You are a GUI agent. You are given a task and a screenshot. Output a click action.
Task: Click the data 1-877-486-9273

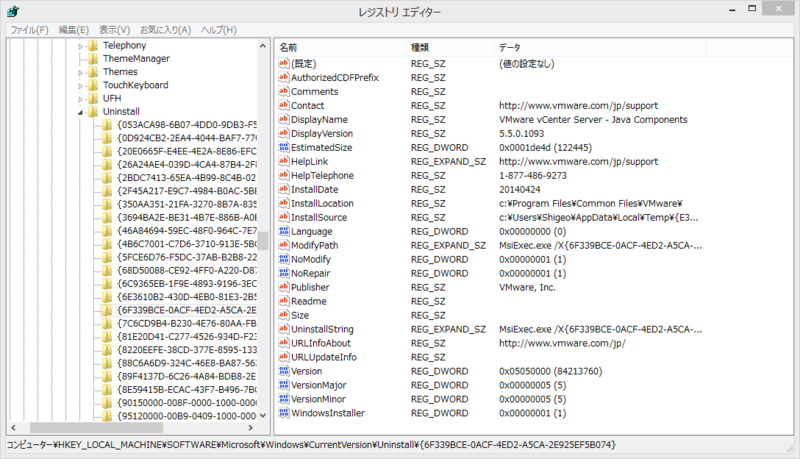tap(533, 175)
